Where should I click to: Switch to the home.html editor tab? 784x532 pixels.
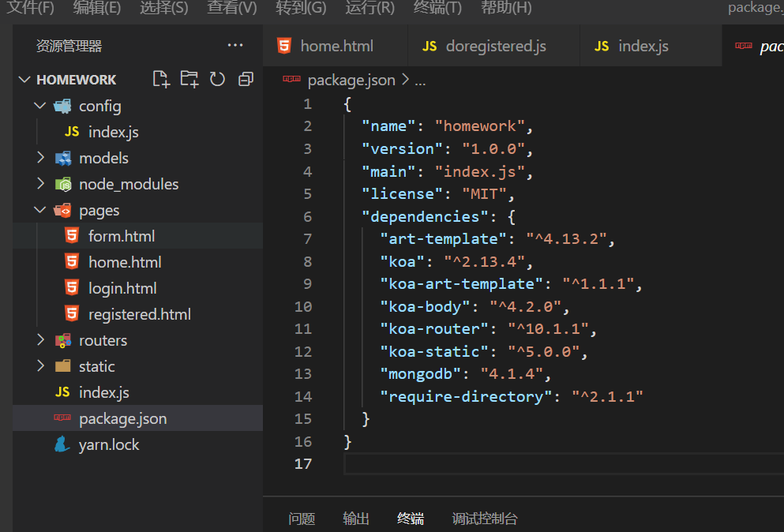coord(336,46)
